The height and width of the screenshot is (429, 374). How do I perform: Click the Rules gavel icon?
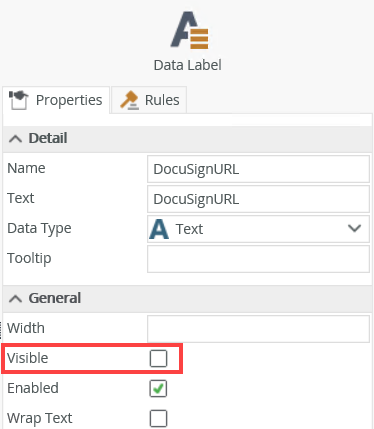coord(129,100)
